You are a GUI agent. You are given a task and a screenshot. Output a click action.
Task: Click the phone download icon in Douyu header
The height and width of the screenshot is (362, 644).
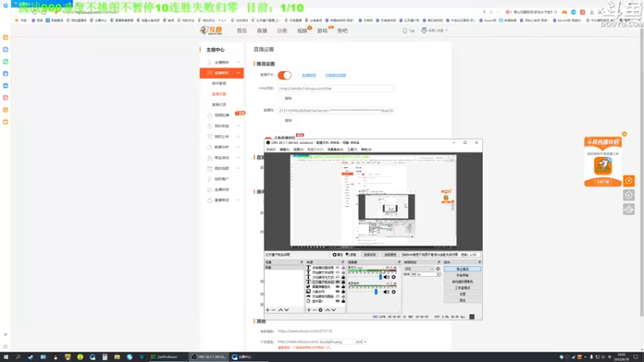point(405,31)
